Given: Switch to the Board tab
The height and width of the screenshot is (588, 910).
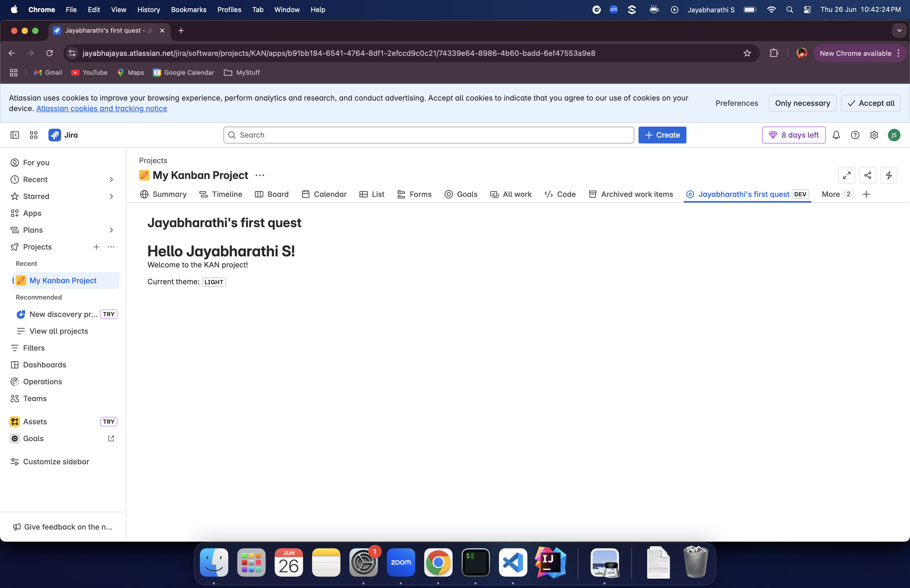Looking at the screenshot, I should click(271, 194).
